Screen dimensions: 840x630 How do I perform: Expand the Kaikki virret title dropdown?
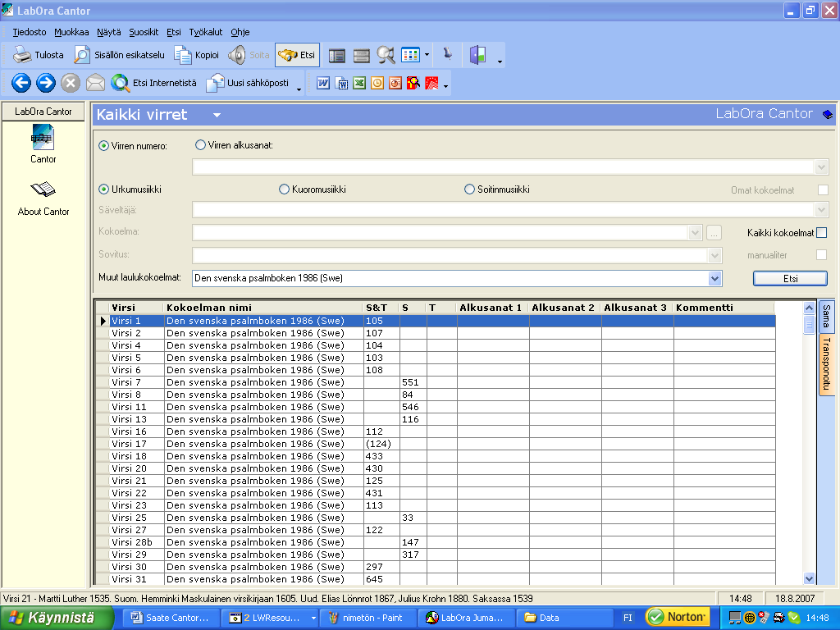click(x=217, y=115)
